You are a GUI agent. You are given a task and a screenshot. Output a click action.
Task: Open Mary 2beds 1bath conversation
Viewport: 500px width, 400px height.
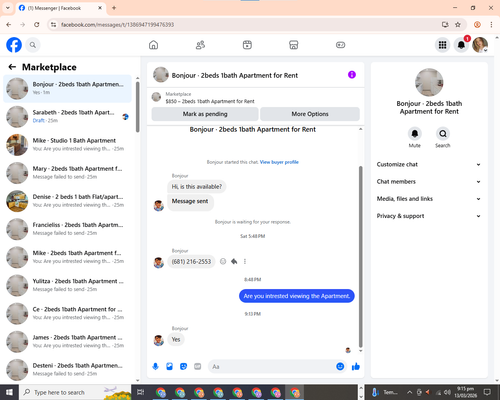[67, 173]
